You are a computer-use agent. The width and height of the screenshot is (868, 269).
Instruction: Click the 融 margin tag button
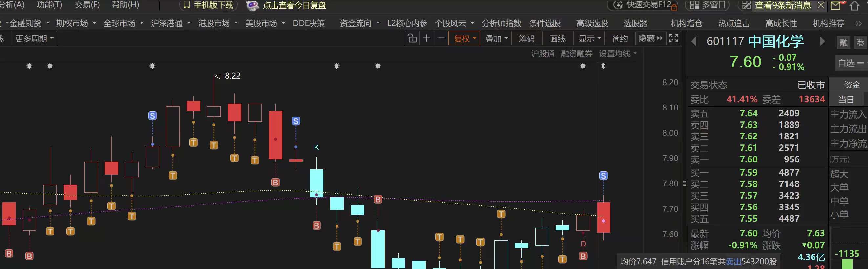point(844,42)
